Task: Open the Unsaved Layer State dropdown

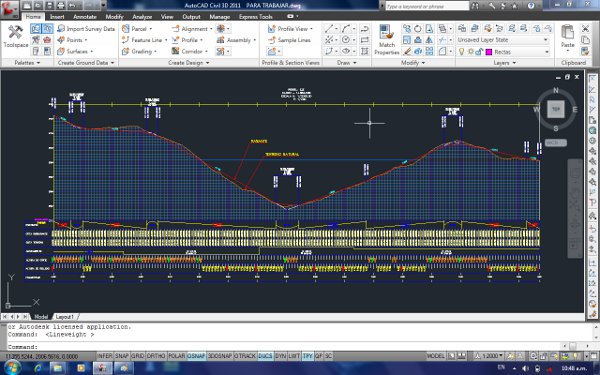Action: pos(503,40)
